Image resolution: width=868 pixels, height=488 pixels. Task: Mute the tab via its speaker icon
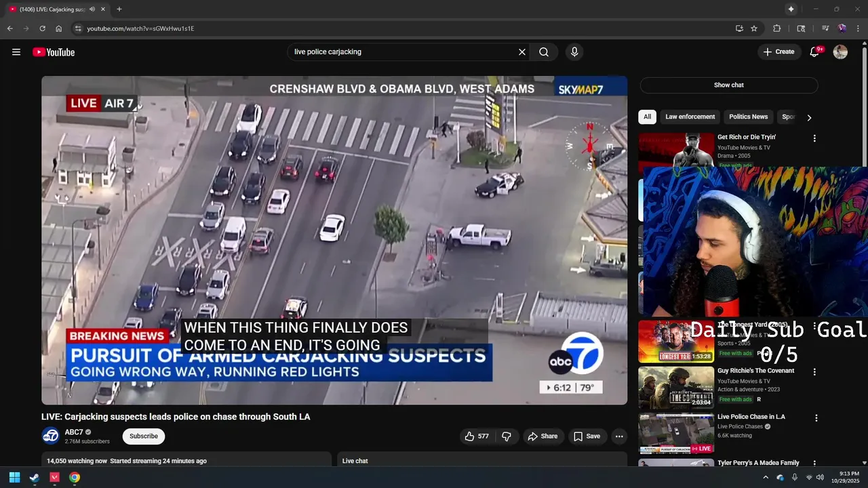(x=92, y=9)
